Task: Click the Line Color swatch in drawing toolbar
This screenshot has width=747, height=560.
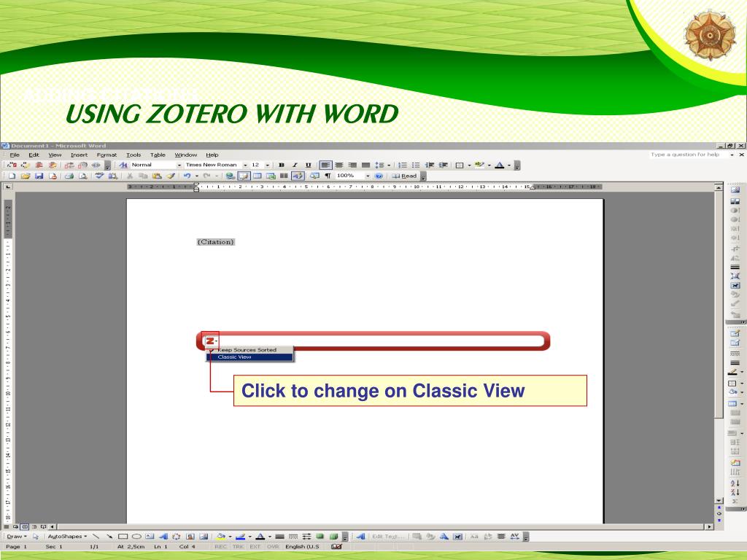Action: pos(241,537)
